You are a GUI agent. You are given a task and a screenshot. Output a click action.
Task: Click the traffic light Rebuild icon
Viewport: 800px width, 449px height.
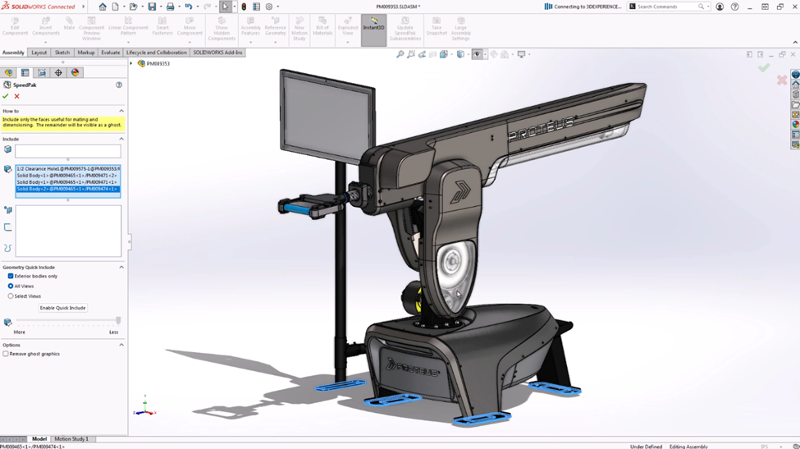coord(244,6)
